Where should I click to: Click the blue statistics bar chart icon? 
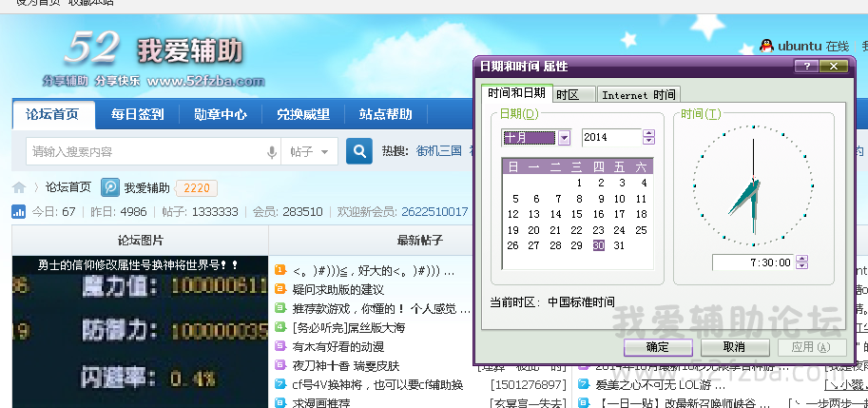click(x=18, y=211)
